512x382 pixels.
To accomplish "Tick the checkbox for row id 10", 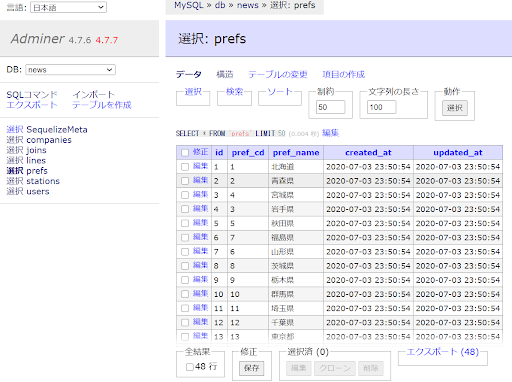I will (185, 294).
